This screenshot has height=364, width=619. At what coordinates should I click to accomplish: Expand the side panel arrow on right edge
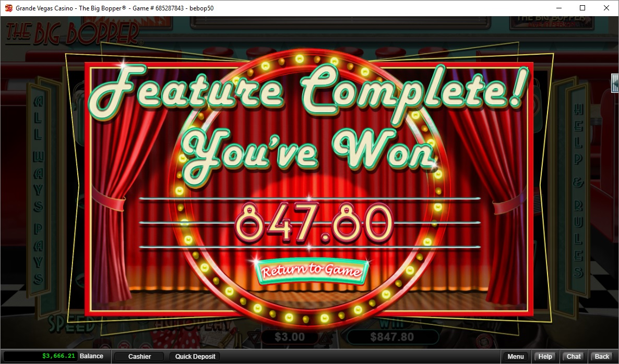pos(615,83)
